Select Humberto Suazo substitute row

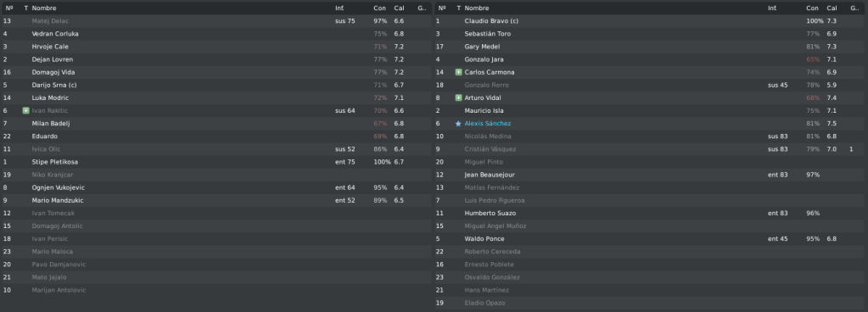click(x=651, y=213)
